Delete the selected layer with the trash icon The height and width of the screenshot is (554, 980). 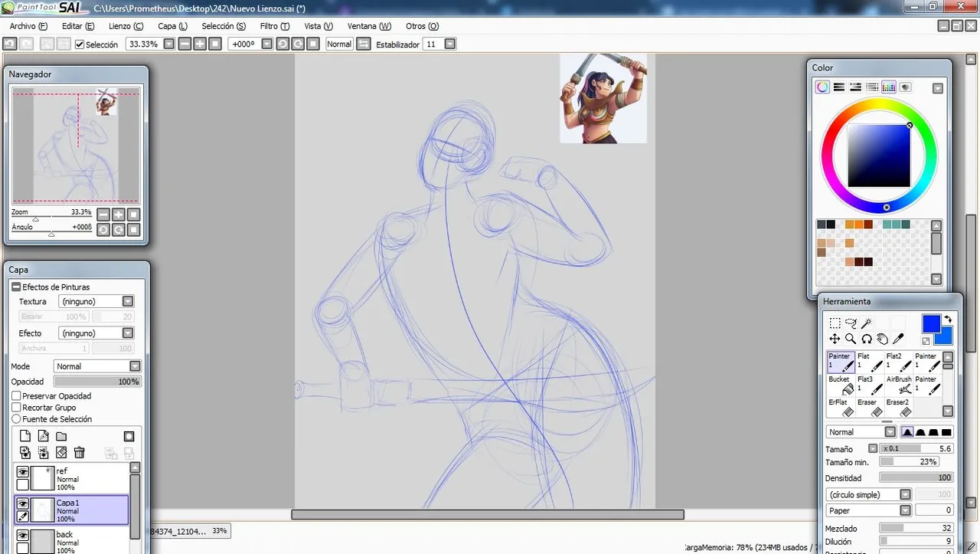click(80, 453)
